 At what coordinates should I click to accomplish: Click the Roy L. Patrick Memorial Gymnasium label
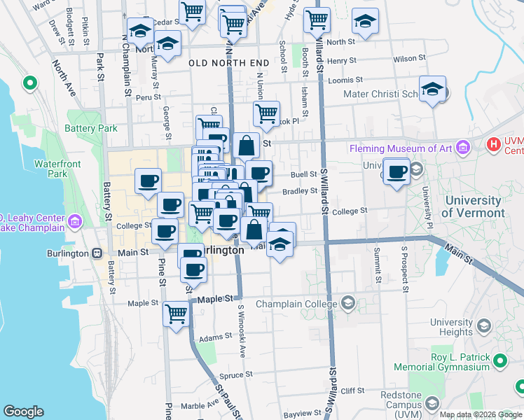[x=442, y=362]
